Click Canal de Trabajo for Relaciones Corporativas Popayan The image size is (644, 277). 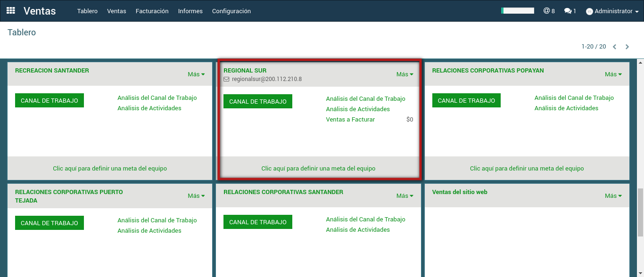coord(466,100)
